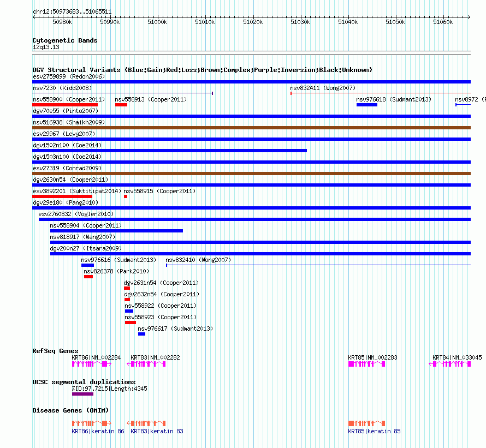The image size is (486, 448).
Task: Click the 51060k ruler tick label
Action: [443, 22]
